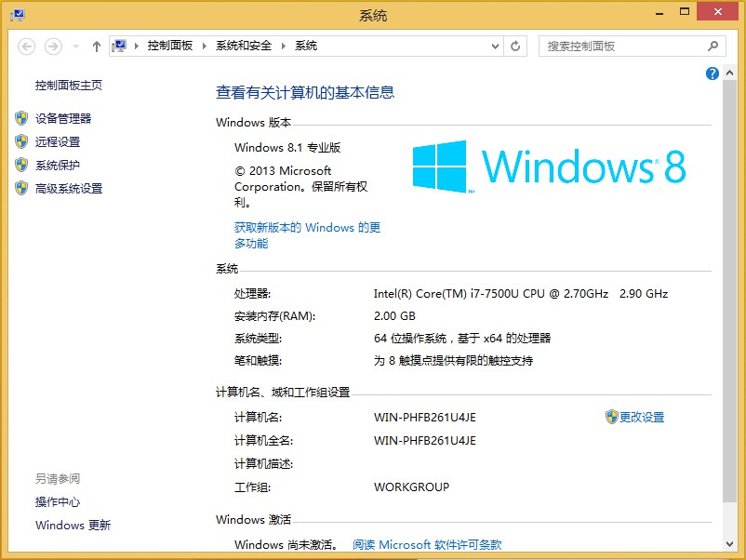Open Windows 更新 link
The width and height of the screenshot is (746, 560).
73,526
